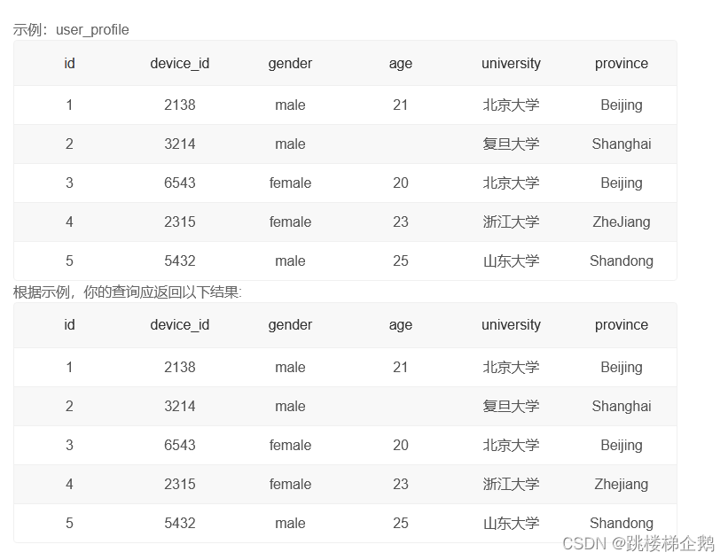Click device id 3214 in result table
This screenshot has width=728, height=560.
[180, 406]
